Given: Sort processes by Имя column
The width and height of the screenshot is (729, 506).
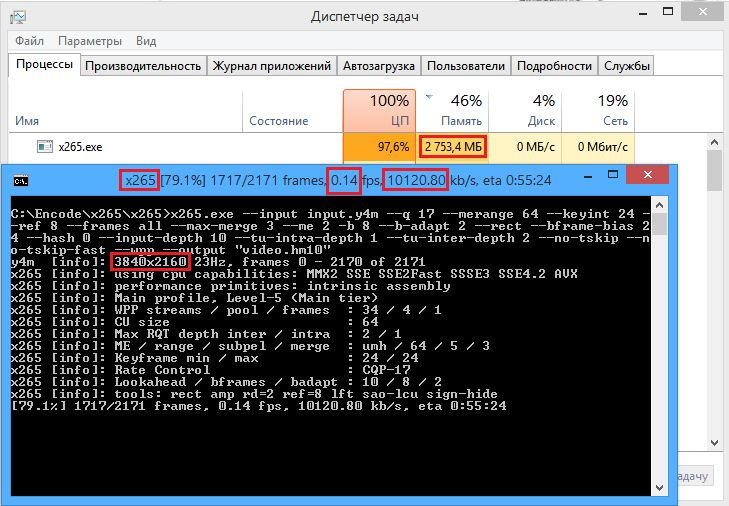Looking at the screenshot, I should tap(126, 112).
